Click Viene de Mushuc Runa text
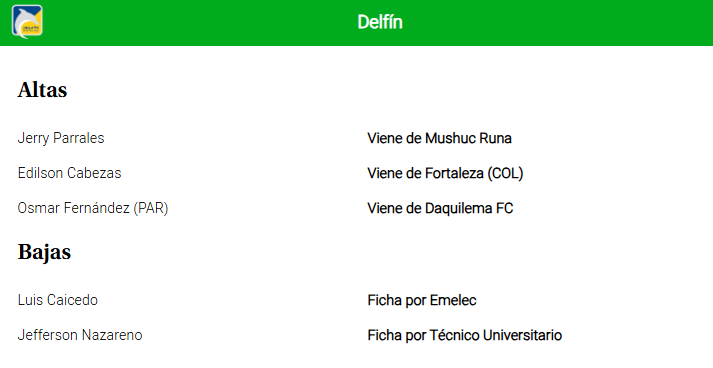713x368 pixels. point(439,138)
